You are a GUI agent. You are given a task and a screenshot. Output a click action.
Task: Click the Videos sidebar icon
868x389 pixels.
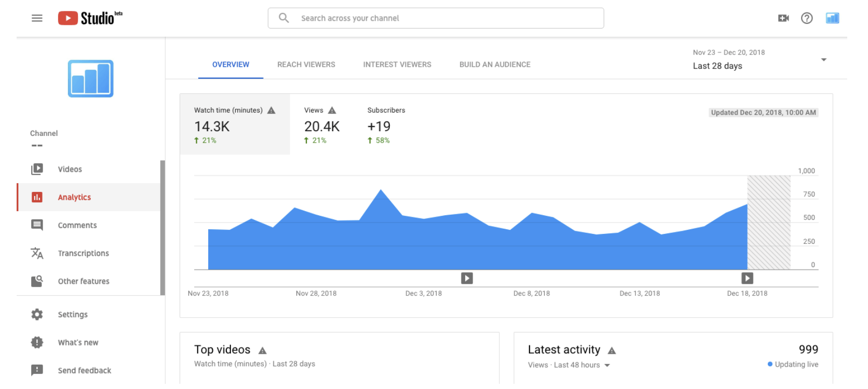pyautogui.click(x=37, y=169)
